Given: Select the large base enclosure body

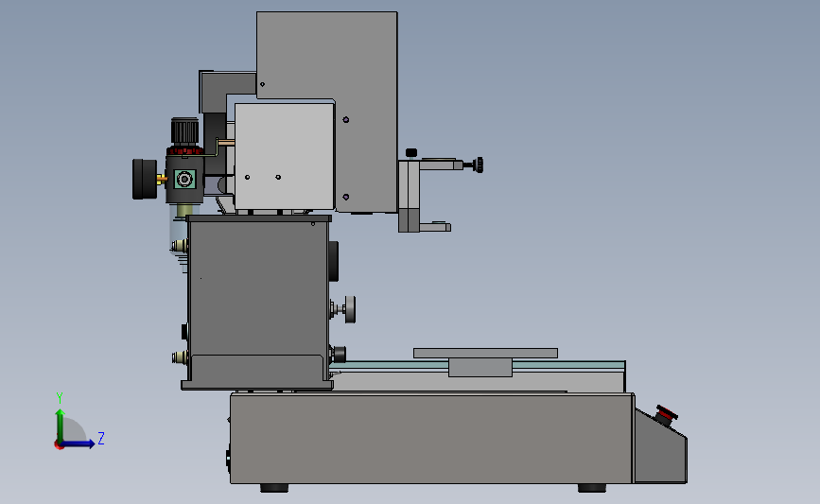Looking at the screenshot, I should [431, 439].
